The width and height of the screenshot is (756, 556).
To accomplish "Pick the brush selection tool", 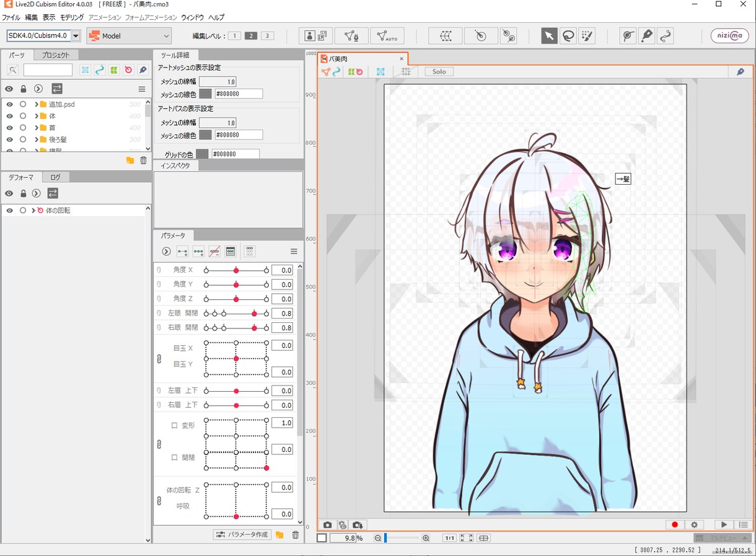I will click(586, 36).
